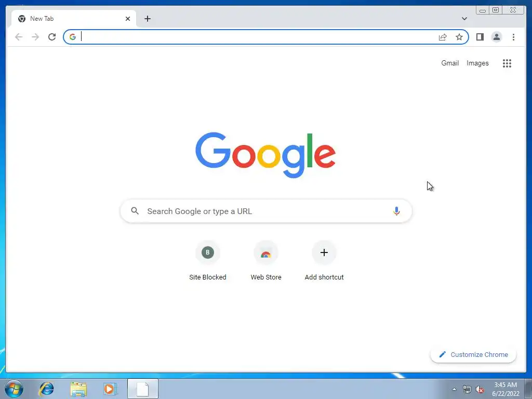Open the Windows Start menu
The height and width of the screenshot is (399, 532).
pyautogui.click(x=14, y=389)
